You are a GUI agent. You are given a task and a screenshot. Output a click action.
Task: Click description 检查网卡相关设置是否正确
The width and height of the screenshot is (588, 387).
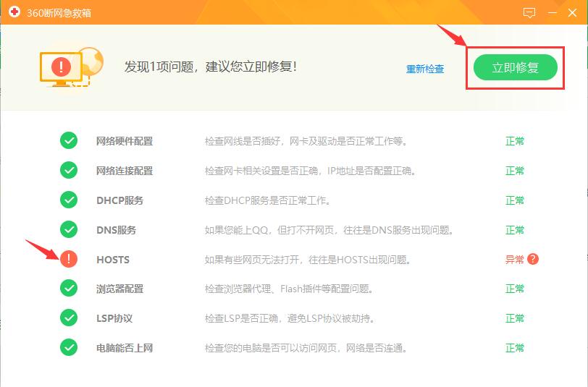click(x=310, y=171)
